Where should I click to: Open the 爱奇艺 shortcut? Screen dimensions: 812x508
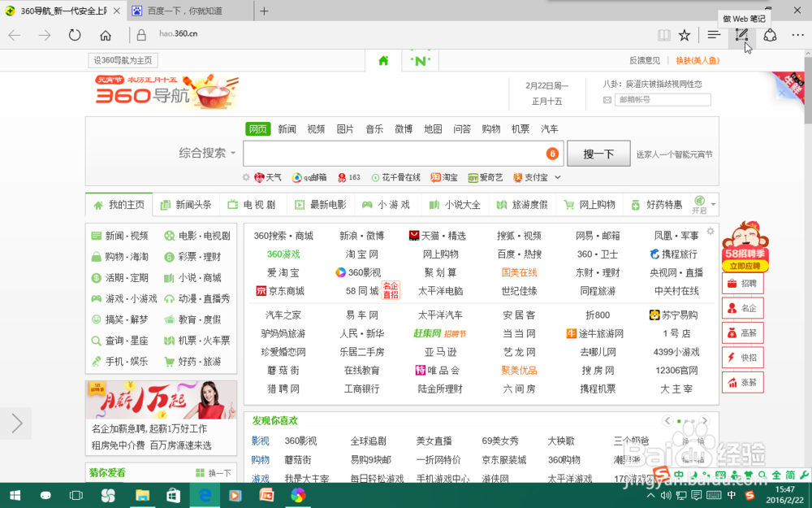[486, 177]
